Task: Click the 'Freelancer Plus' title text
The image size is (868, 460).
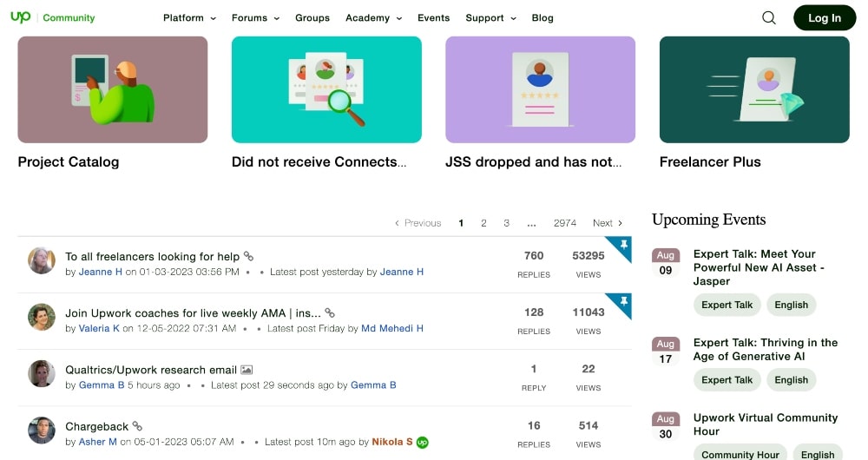Action: point(710,161)
